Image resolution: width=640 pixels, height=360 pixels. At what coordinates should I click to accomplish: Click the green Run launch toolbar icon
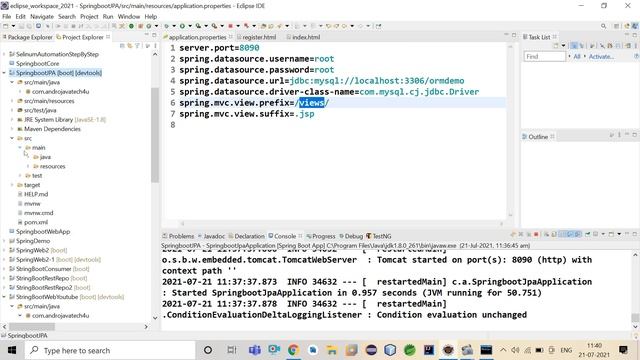[x=182, y=26]
